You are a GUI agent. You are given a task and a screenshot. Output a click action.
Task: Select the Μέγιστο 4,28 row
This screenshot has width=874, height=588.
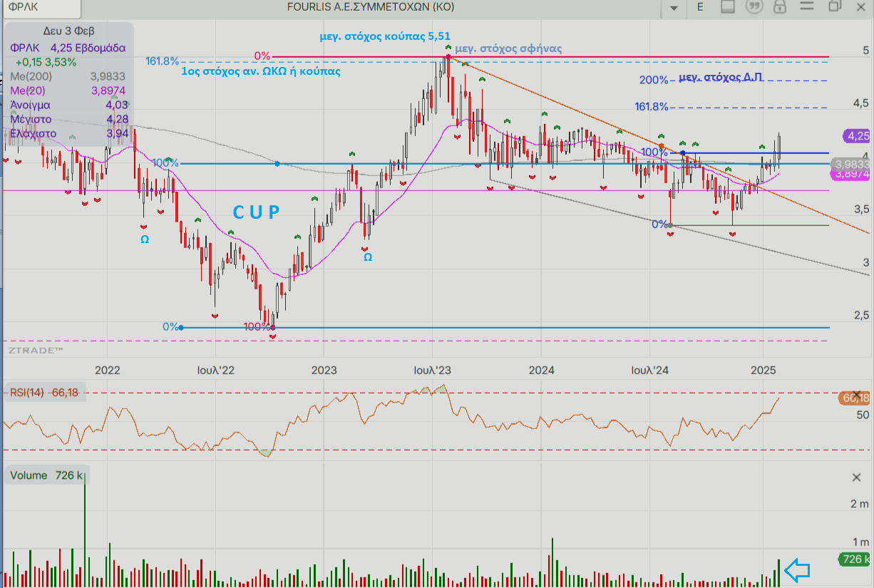(68, 119)
